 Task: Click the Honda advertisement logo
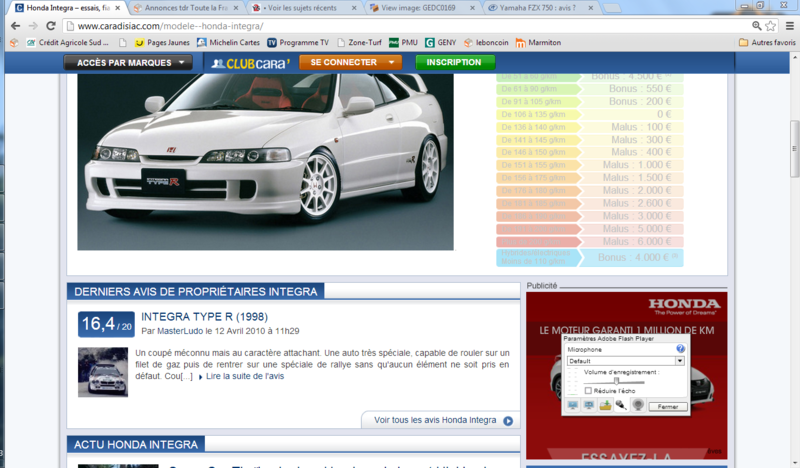point(684,306)
